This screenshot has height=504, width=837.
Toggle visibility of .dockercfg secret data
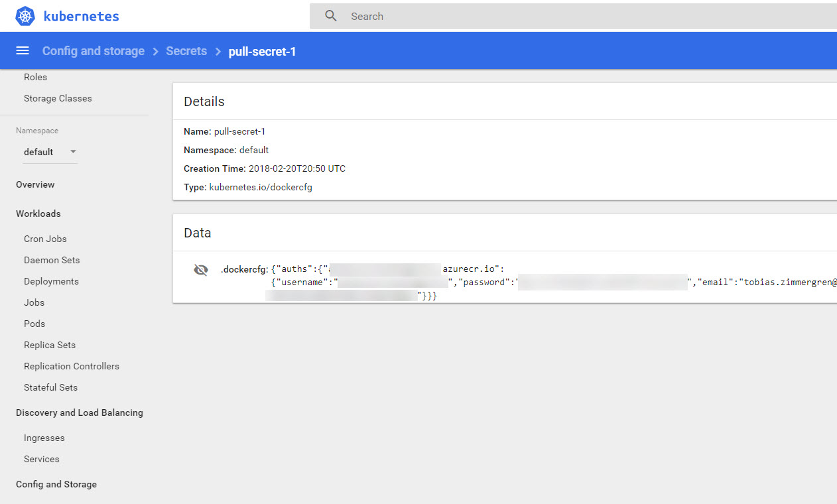(x=200, y=270)
